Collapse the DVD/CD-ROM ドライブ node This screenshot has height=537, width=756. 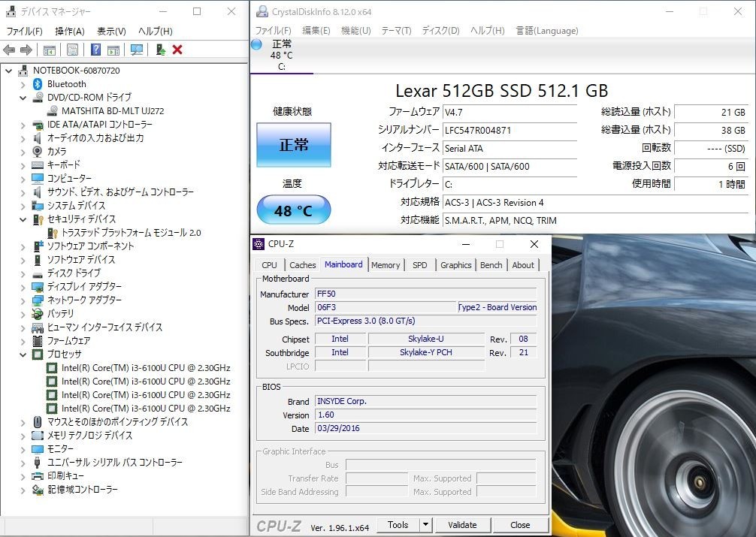coord(23,98)
